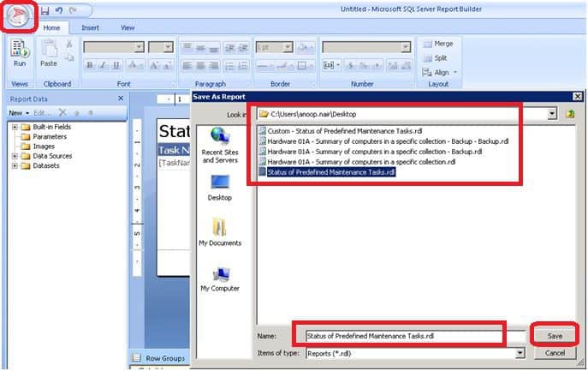Toggle Italic font formatting
The width and height of the screenshot is (588, 371).
point(103,65)
